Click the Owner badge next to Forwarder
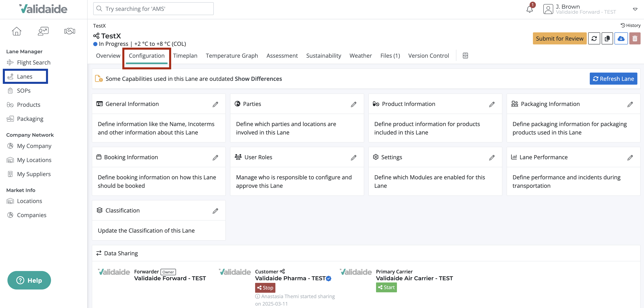 168,272
